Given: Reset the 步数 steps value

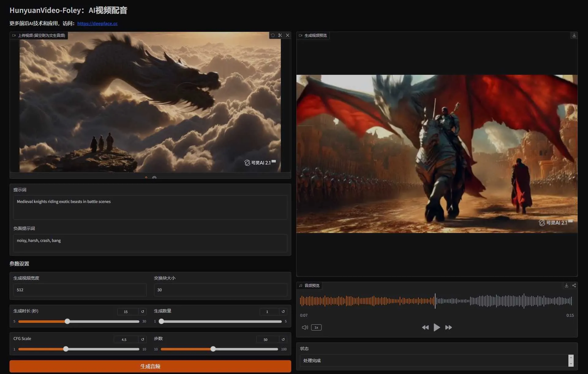Looking at the screenshot, I should 283,339.
